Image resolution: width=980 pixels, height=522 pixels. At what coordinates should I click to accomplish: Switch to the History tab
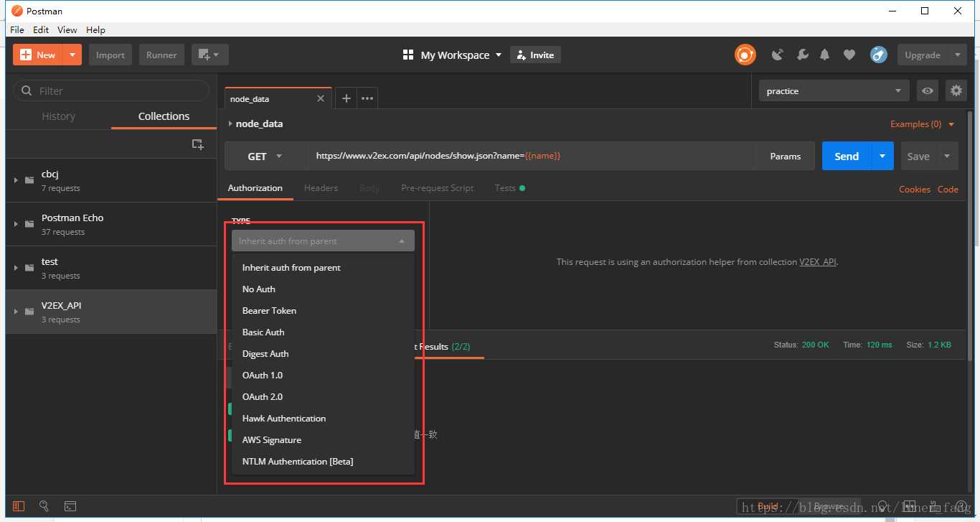coord(58,116)
